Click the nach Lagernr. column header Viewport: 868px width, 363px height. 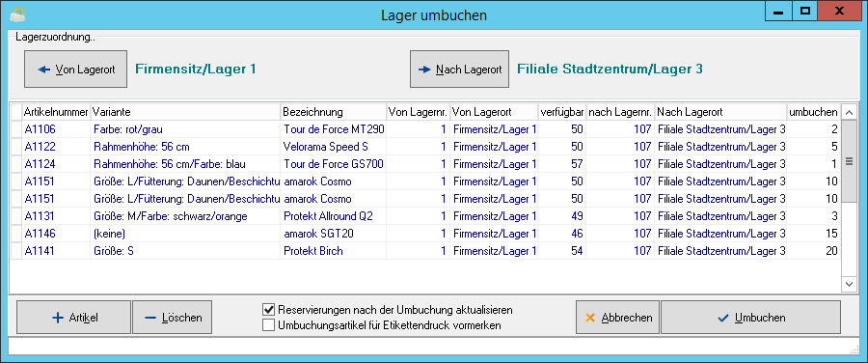pos(620,113)
